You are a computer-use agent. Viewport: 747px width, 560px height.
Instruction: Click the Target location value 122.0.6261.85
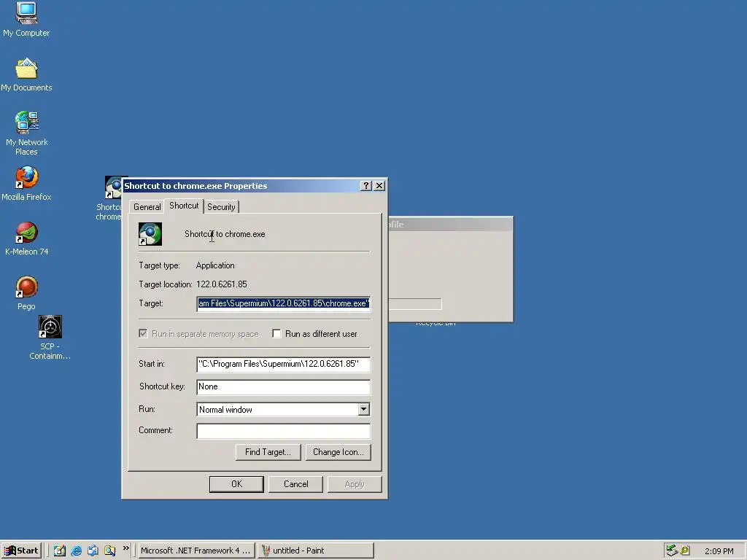[222, 284]
